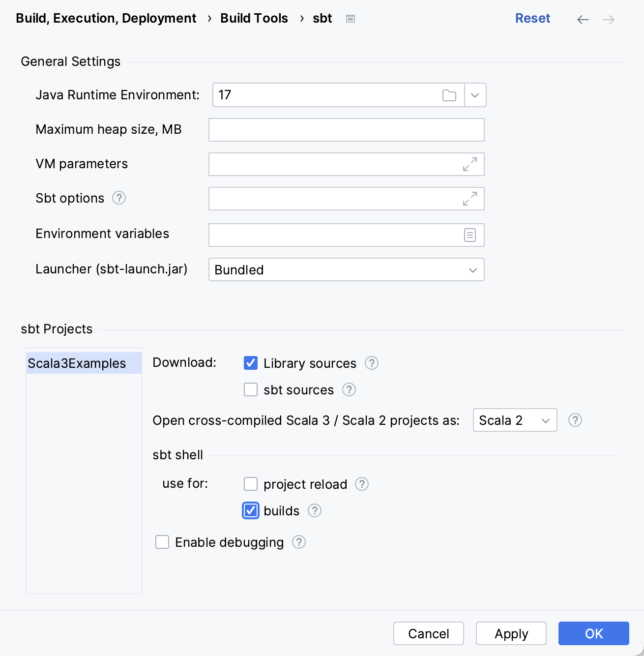Toggle the Library sources checkbox
This screenshot has height=656, width=644.
251,363
